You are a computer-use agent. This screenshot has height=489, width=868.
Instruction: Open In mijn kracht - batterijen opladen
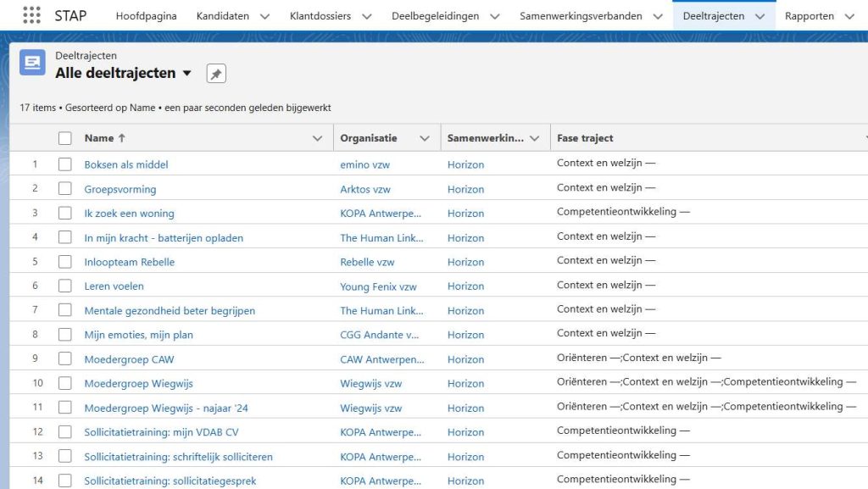coord(164,238)
